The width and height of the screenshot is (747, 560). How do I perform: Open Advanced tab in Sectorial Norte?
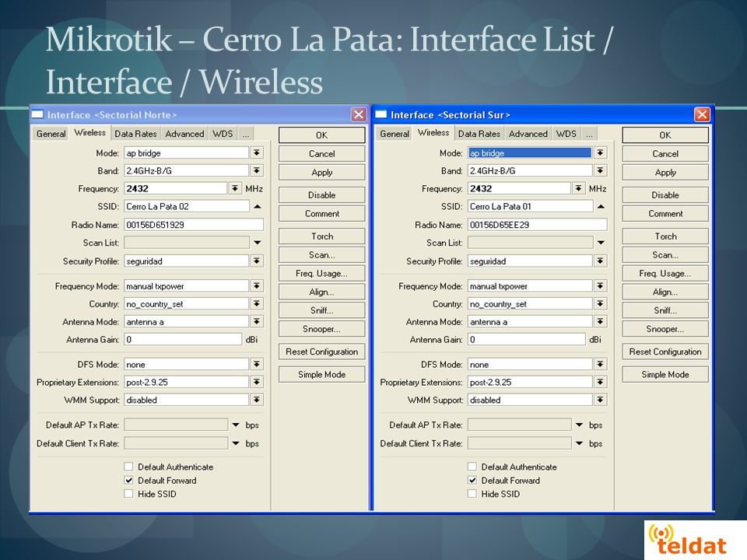(x=185, y=134)
